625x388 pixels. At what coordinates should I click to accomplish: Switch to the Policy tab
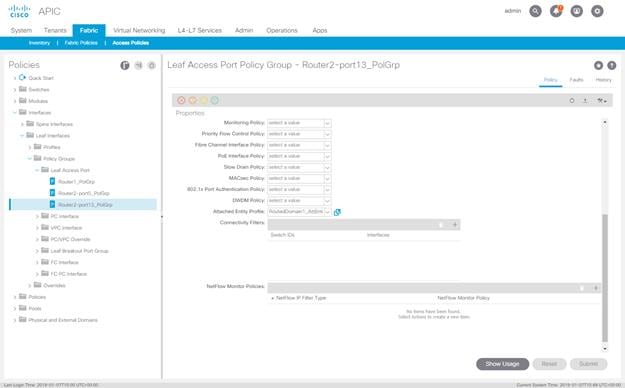pos(550,80)
